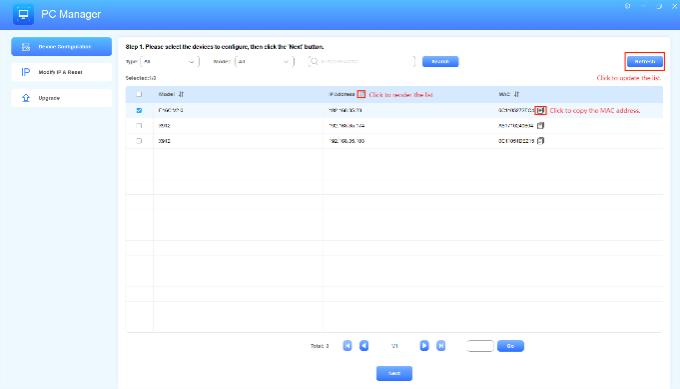The image size is (680, 389).
Task: Close the PC Manager window
Action: coord(675,6)
